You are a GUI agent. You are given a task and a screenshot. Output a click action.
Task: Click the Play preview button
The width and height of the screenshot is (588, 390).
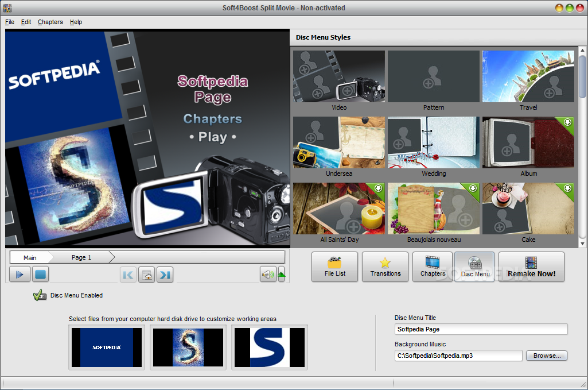point(20,275)
